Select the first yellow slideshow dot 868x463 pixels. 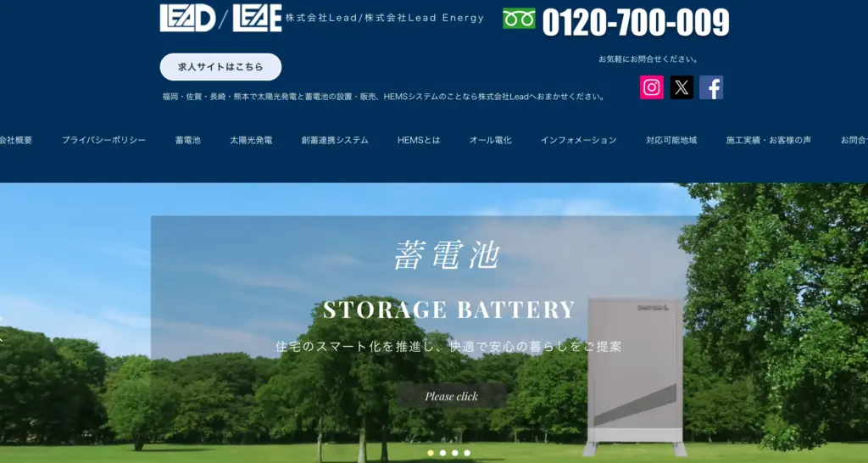point(431,453)
